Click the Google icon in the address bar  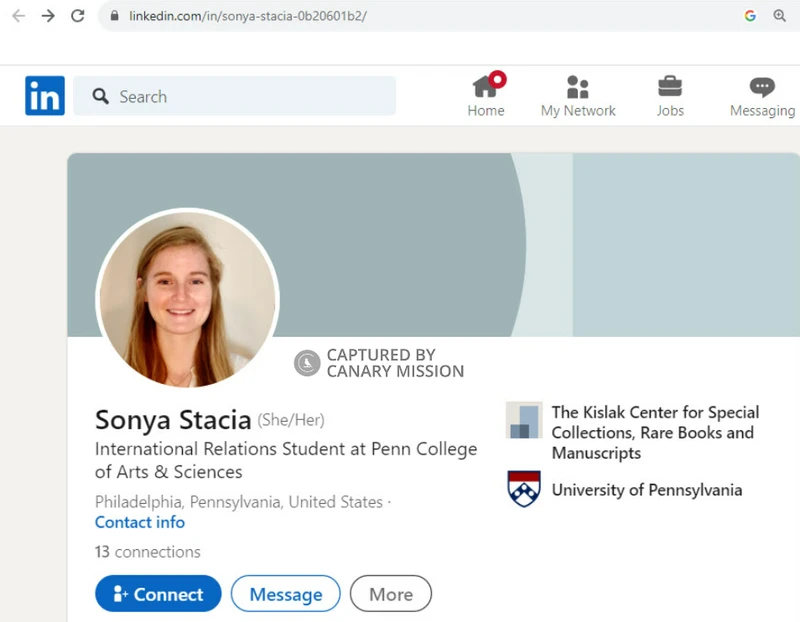point(750,16)
